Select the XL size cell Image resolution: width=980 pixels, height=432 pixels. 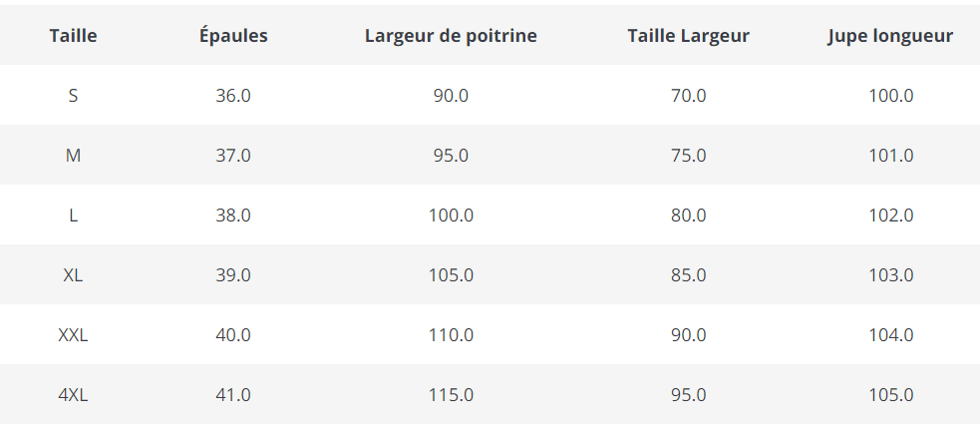coord(73,275)
